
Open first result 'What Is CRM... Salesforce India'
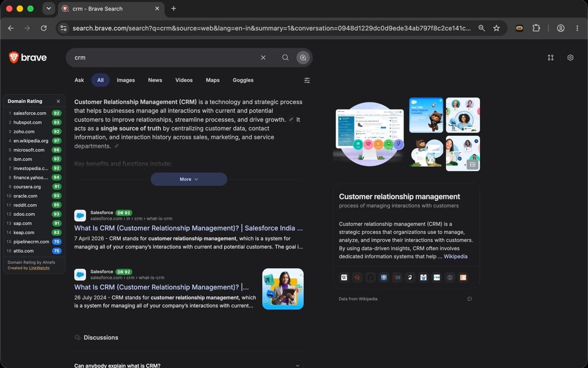click(188, 228)
